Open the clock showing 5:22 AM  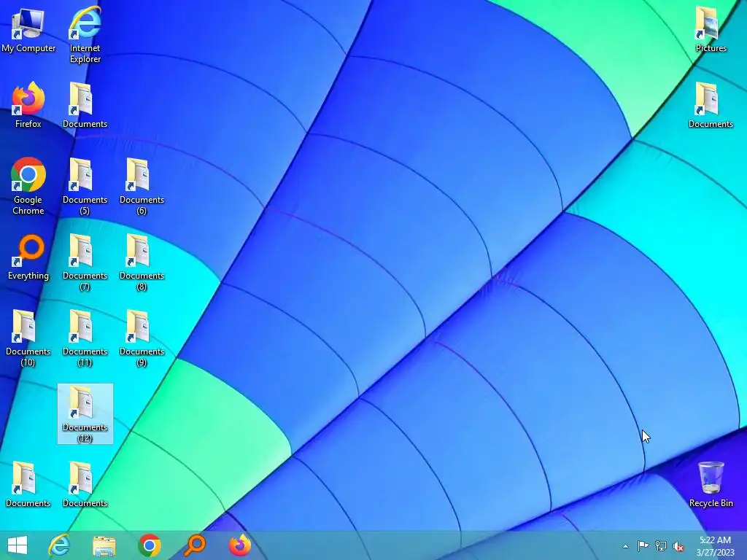click(x=715, y=545)
